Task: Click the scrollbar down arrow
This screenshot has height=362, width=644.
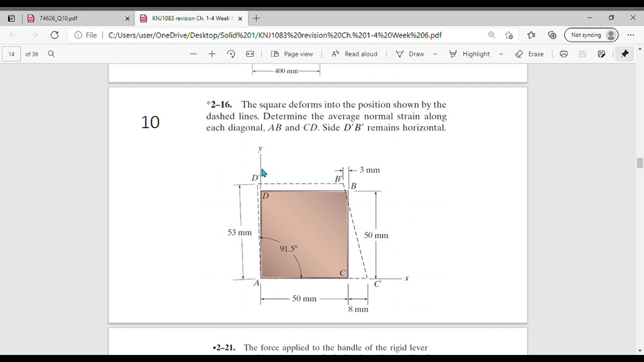Action: coord(640,351)
